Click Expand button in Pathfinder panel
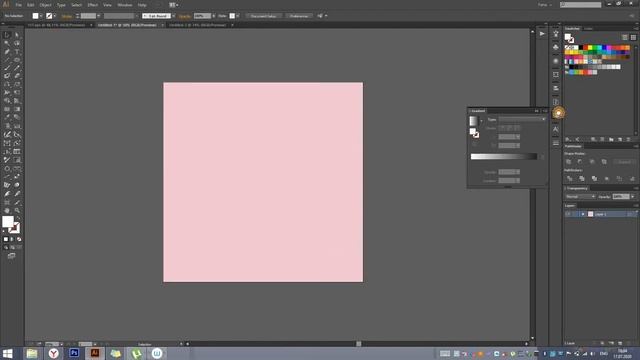The image size is (640, 360). 624,162
